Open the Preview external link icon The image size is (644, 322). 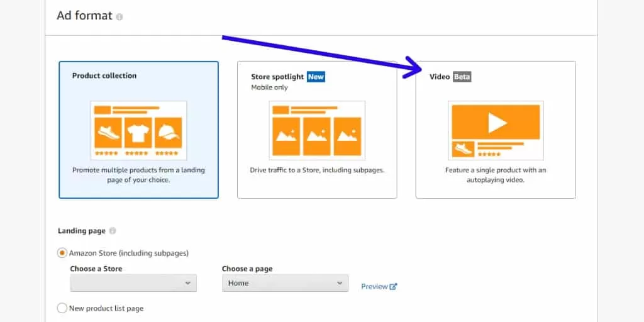[x=394, y=286]
